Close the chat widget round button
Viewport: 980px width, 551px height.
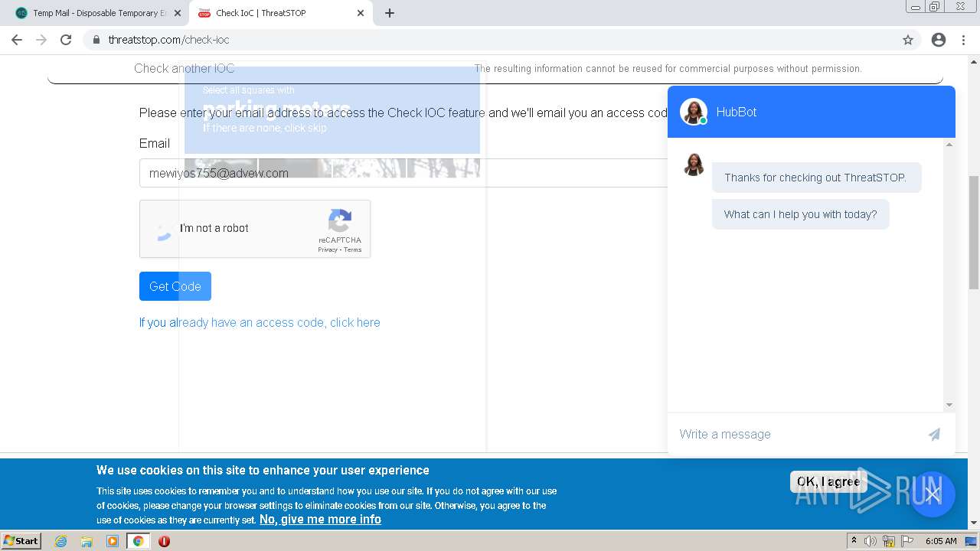[x=932, y=494]
